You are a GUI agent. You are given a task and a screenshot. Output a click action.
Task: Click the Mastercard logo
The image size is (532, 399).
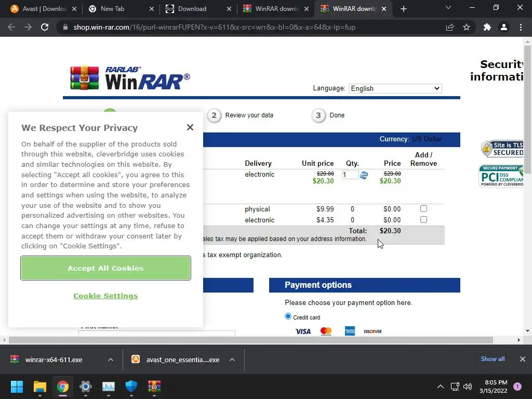(326, 331)
